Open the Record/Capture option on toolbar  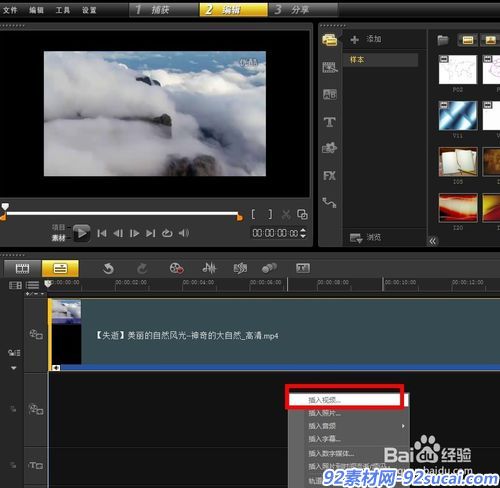click(x=177, y=268)
